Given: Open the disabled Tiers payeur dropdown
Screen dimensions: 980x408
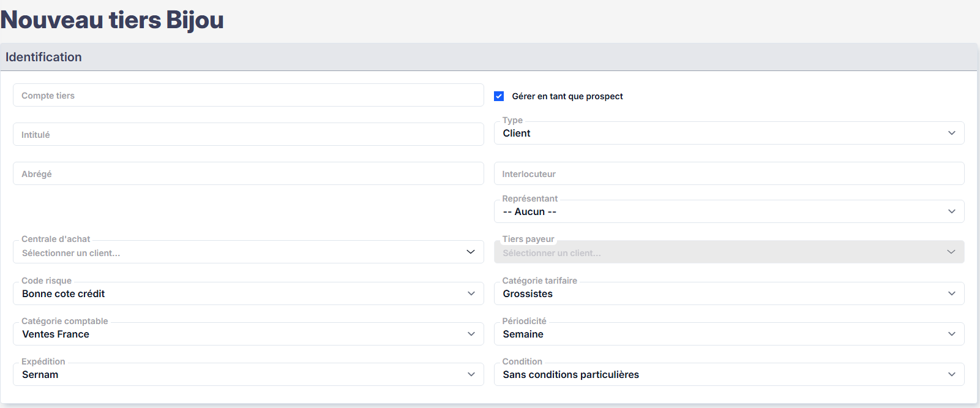Looking at the screenshot, I should [x=728, y=252].
